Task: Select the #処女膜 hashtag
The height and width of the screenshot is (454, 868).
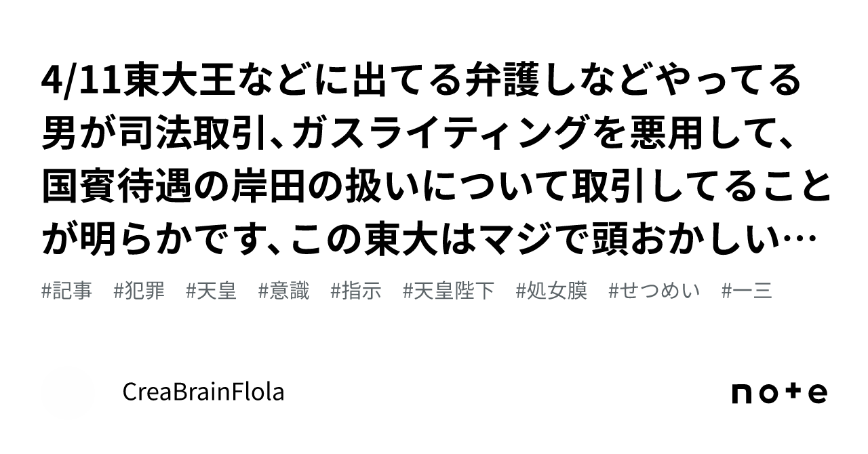Action: [x=551, y=291]
